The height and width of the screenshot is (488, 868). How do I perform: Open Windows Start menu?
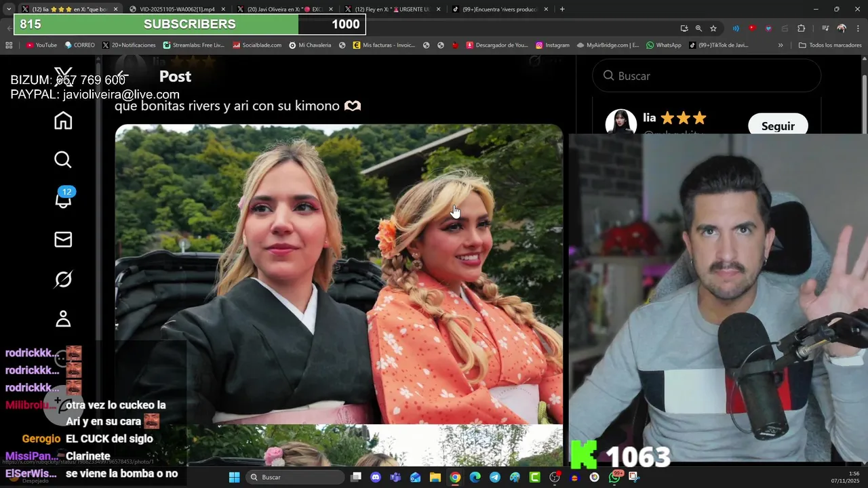(x=234, y=477)
